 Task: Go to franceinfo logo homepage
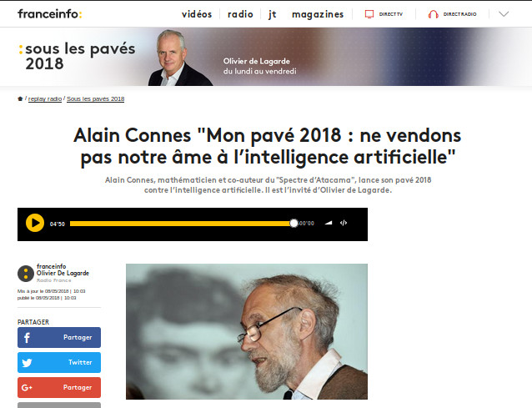50,14
